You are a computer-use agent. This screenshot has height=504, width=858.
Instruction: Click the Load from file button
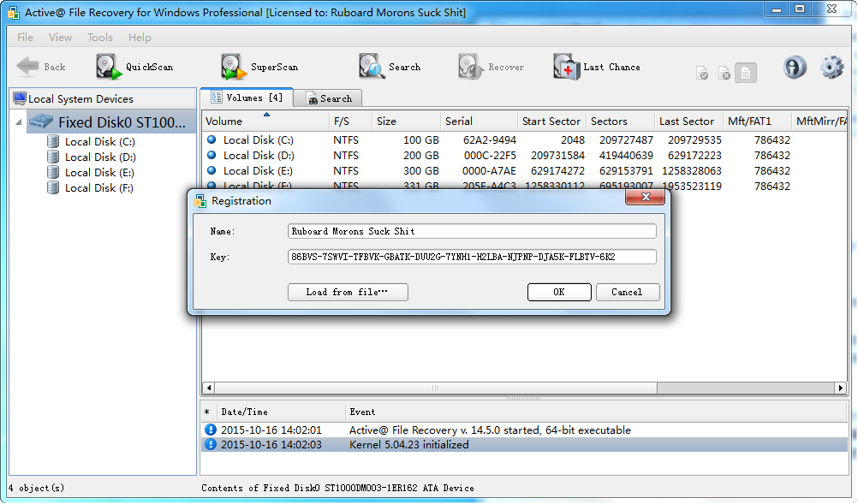pyautogui.click(x=348, y=293)
